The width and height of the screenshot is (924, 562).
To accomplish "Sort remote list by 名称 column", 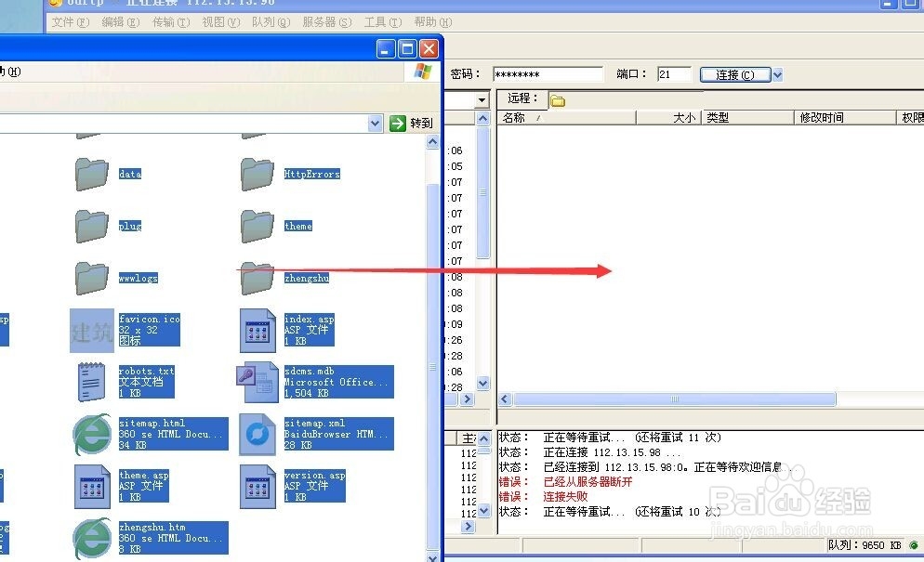I will point(566,118).
